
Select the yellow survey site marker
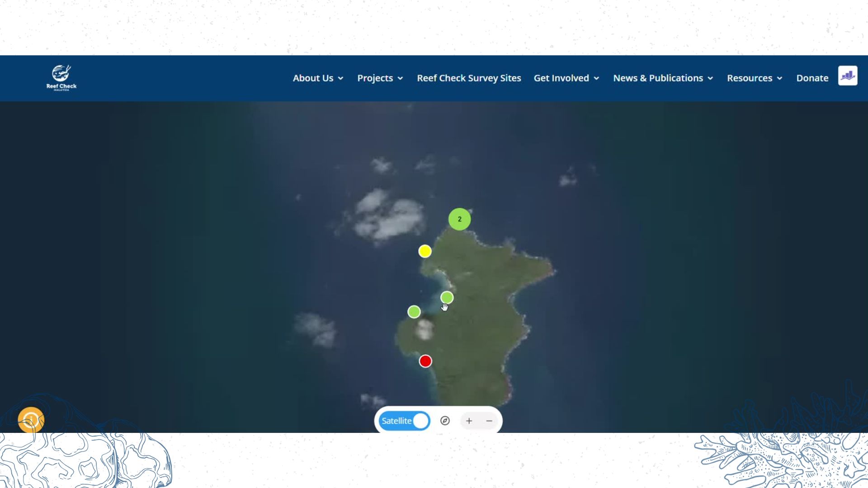(425, 251)
